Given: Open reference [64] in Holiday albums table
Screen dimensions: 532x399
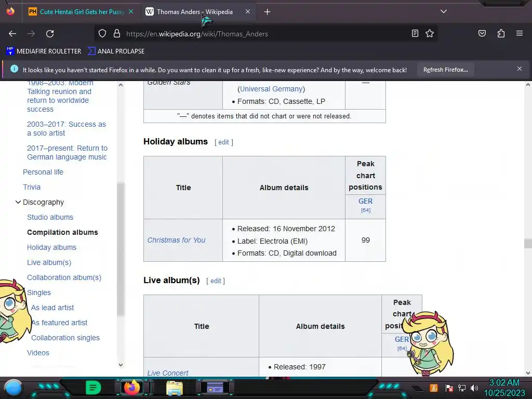Looking at the screenshot, I should click(365, 210).
